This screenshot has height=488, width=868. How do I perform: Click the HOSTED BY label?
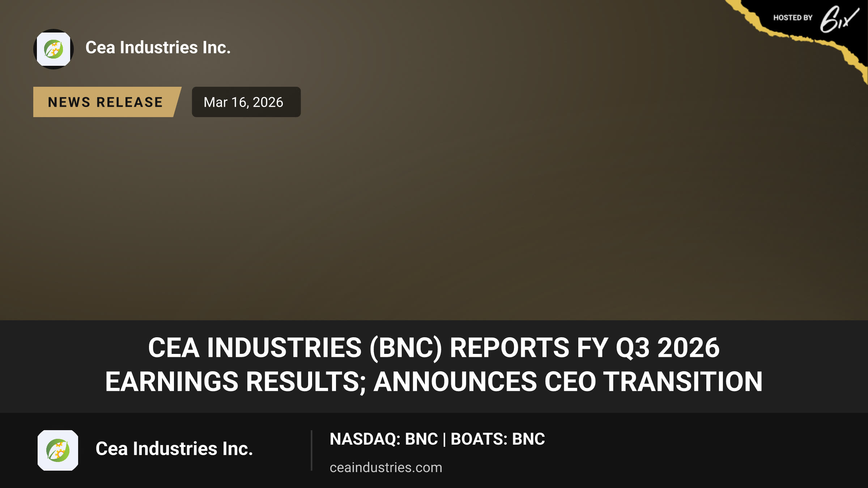click(793, 18)
